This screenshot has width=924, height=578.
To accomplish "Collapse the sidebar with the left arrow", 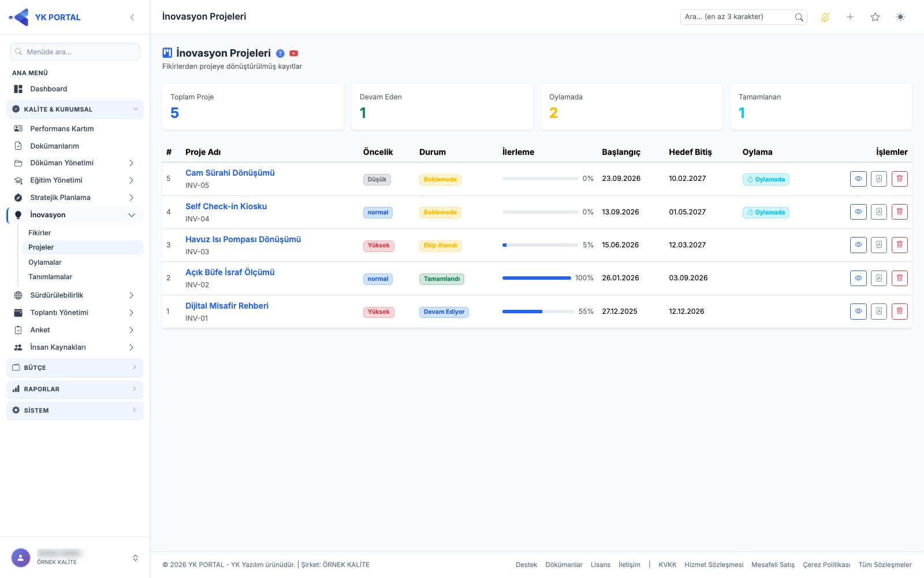I will pos(132,17).
